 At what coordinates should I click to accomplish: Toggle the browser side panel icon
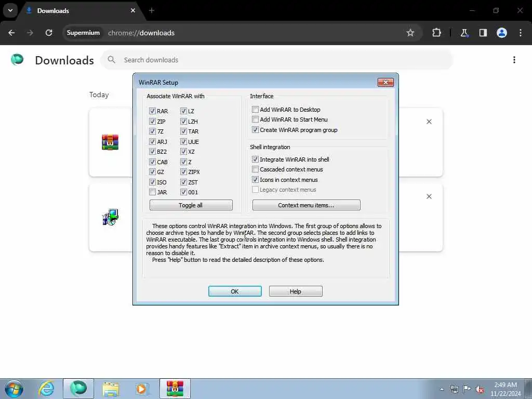pyautogui.click(x=483, y=33)
